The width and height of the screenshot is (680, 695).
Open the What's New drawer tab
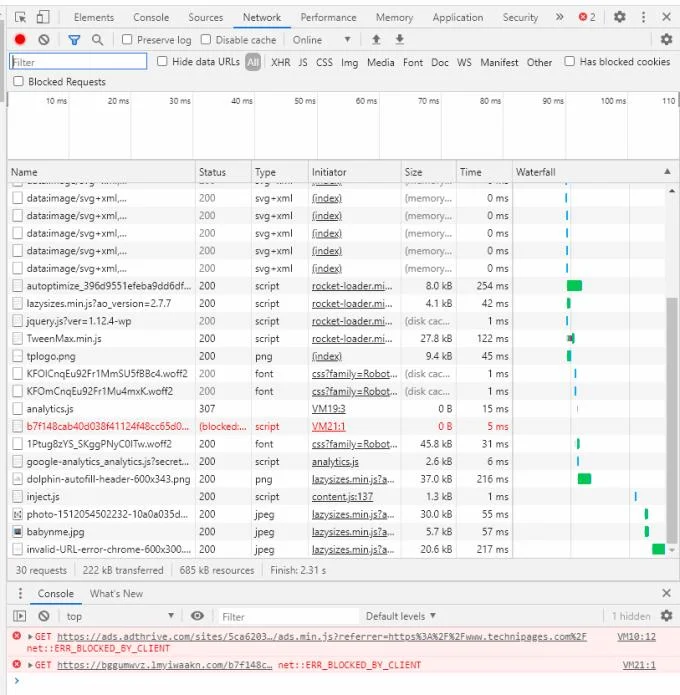click(x=116, y=593)
